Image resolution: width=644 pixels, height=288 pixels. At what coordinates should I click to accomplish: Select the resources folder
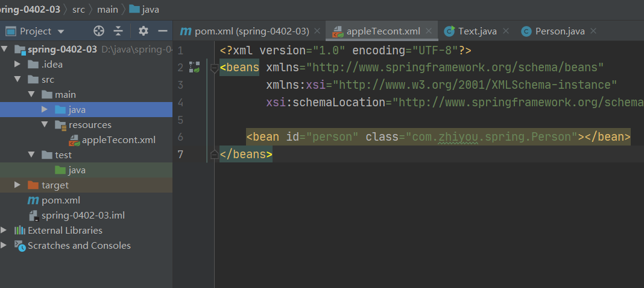[86, 124]
